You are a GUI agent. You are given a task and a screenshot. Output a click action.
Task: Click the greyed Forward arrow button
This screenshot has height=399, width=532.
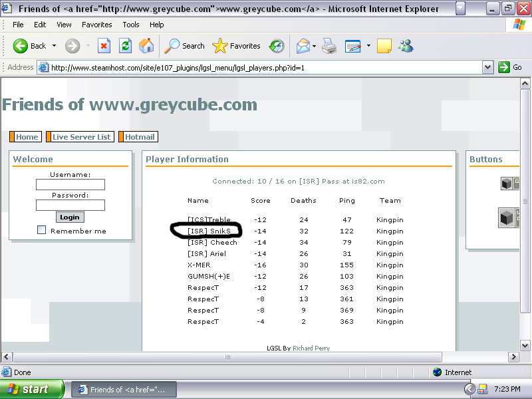(x=72, y=46)
